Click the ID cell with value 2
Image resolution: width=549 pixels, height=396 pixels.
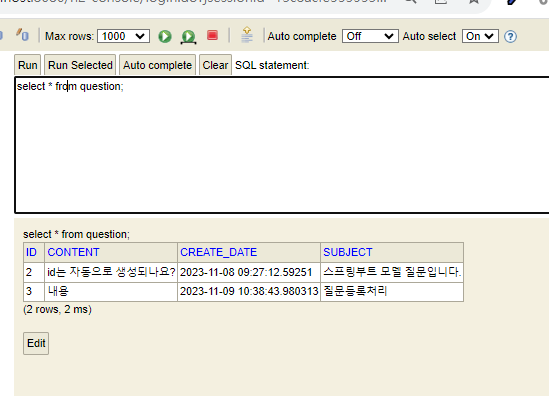click(x=34, y=272)
